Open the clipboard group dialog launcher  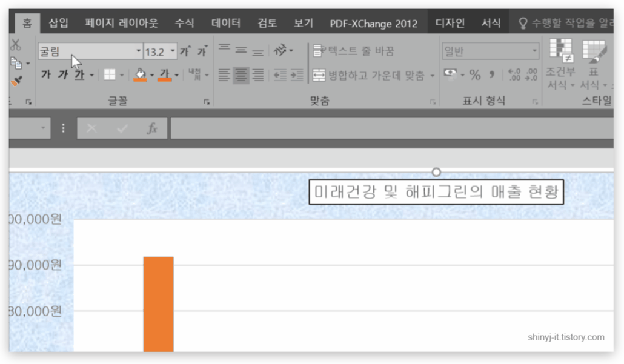pos(28,102)
